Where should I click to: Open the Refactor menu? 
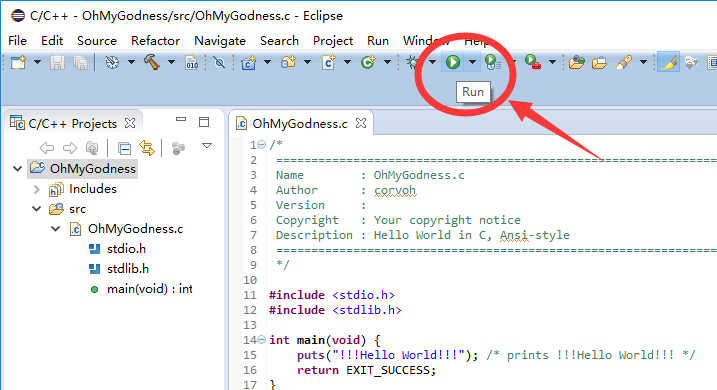pyautogui.click(x=155, y=41)
